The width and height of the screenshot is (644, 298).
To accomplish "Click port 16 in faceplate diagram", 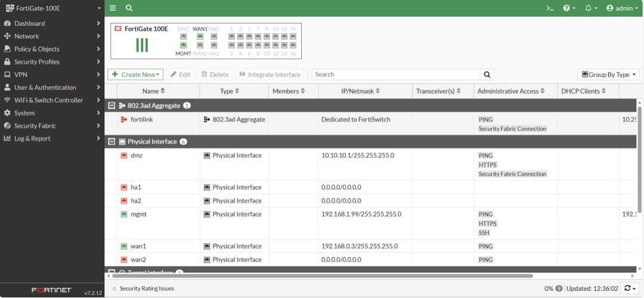I will (x=293, y=45).
